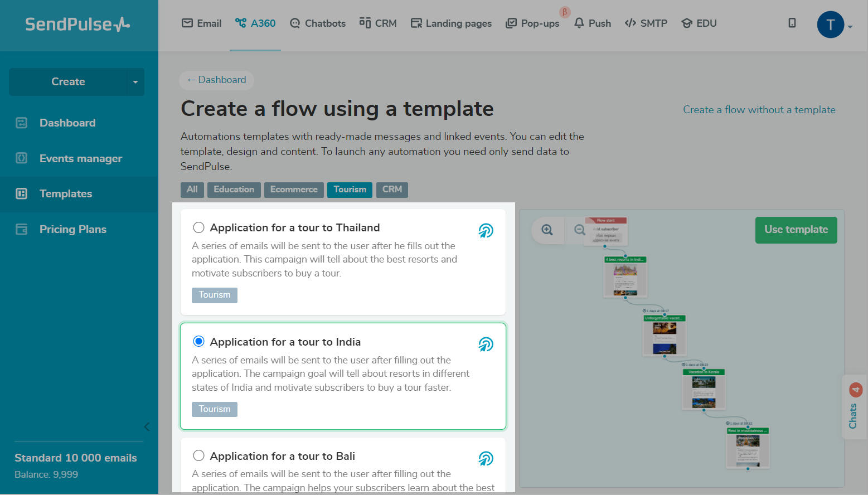Expand the Create button dropdown arrow
This screenshot has height=495, width=868.
pyautogui.click(x=135, y=82)
